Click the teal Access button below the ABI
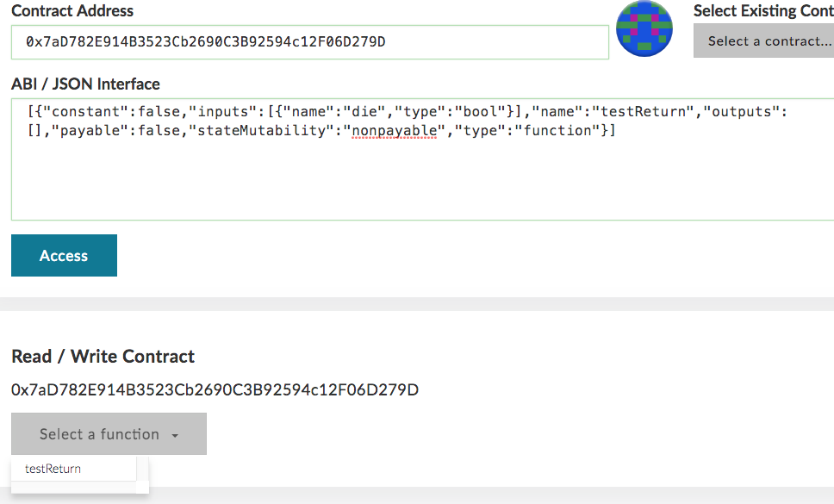The width and height of the screenshot is (834, 504). click(x=63, y=255)
